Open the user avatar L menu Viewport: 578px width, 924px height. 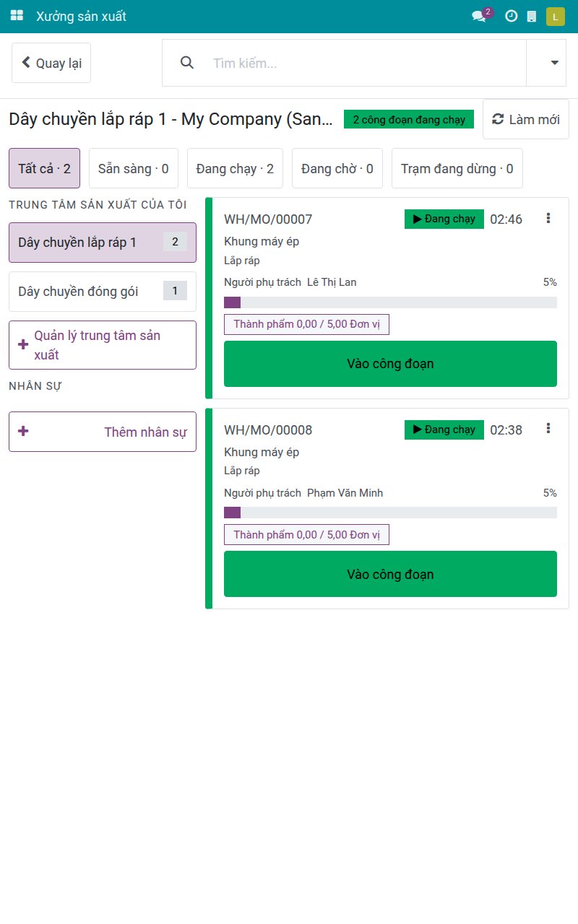(555, 16)
